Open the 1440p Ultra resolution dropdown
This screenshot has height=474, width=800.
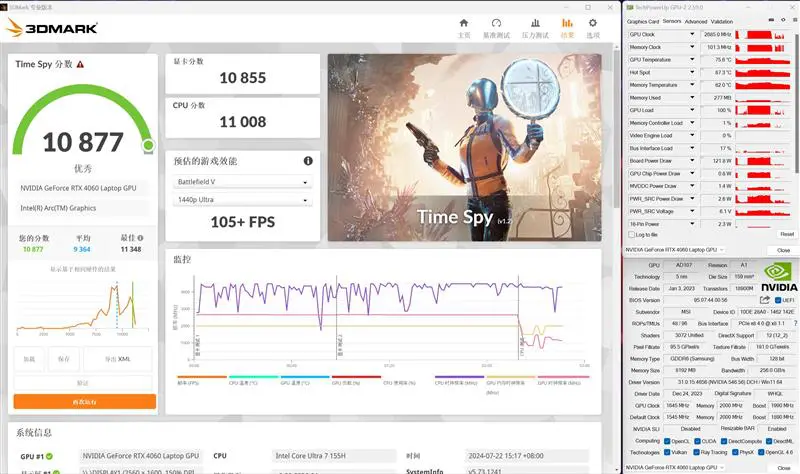[242, 199]
